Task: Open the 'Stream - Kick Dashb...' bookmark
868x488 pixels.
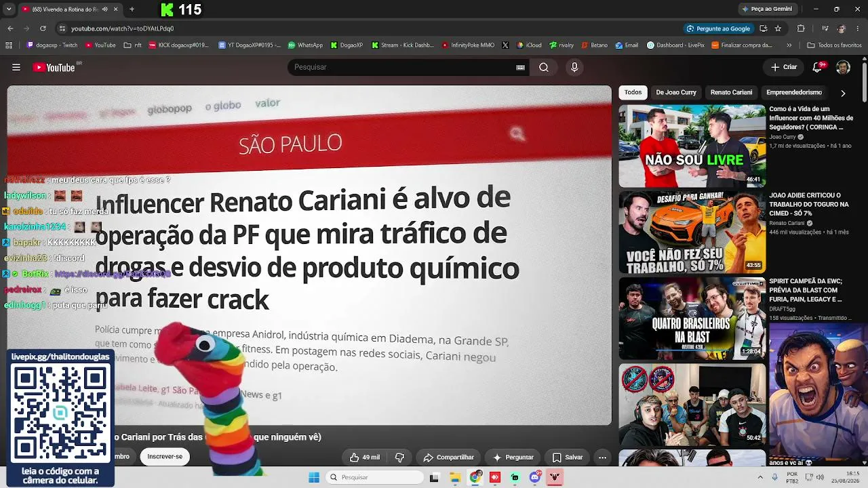Action: pyautogui.click(x=401, y=45)
